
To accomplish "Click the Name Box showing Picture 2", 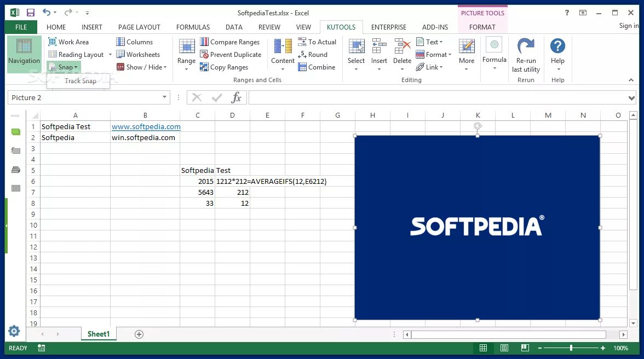I will [x=84, y=97].
